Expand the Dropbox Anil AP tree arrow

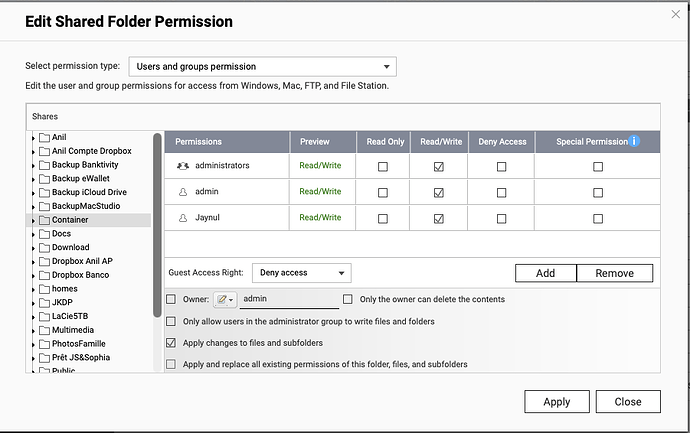pyautogui.click(x=33, y=262)
